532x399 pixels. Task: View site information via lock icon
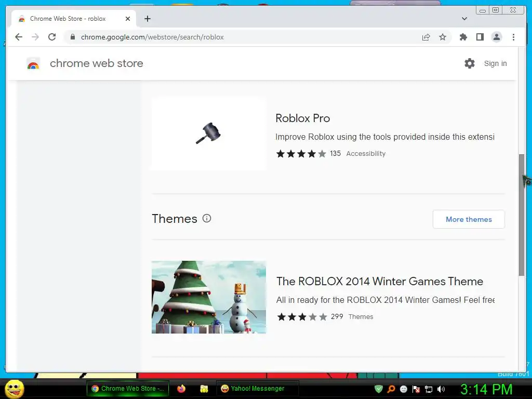pos(73,37)
